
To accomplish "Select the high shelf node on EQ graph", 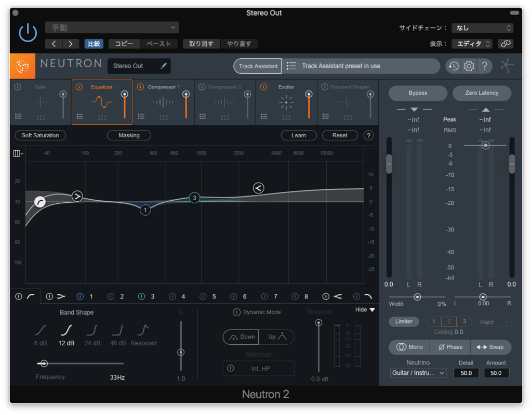I will click(x=259, y=188).
